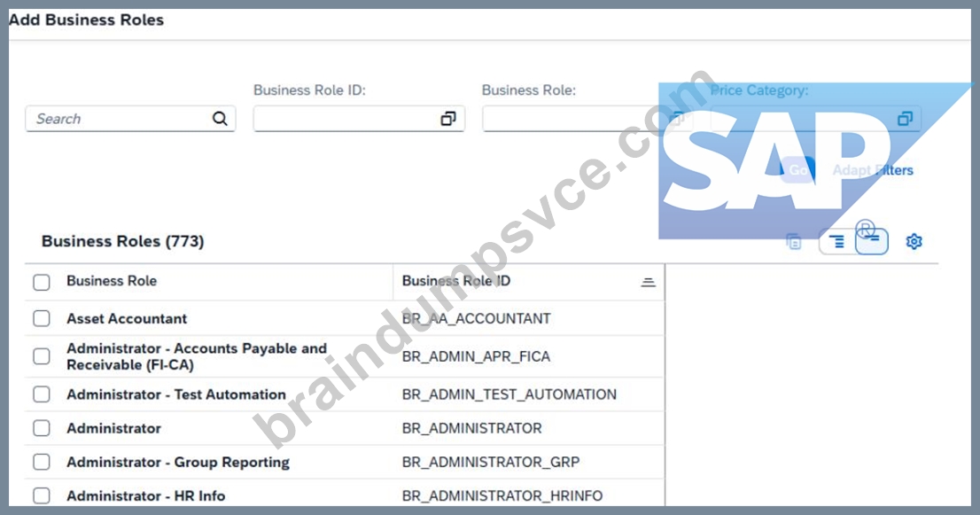The height and width of the screenshot is (515, 980).
Task: Select checkbox for Administrator - Group Reporting
Action: (42, 462)
